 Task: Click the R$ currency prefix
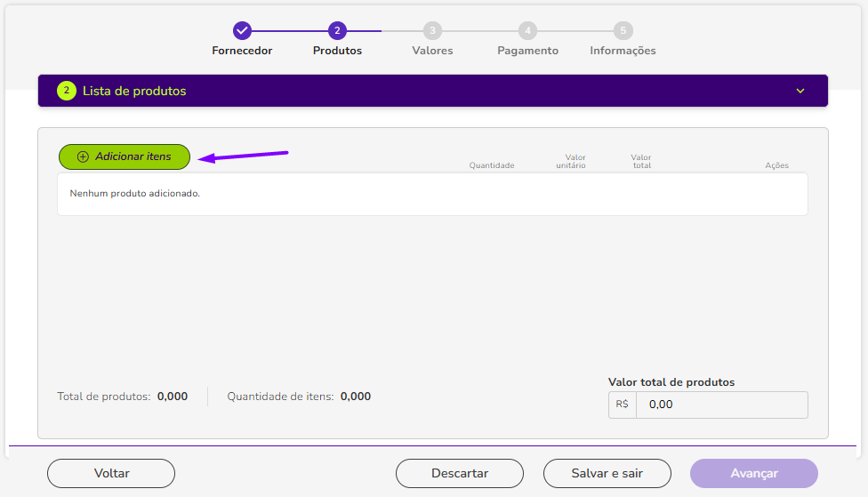(x=623, y=405)
